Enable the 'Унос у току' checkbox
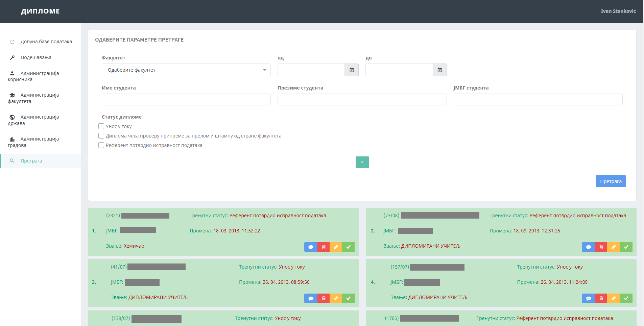The height and width of the screenshot is (326, 644). (x=101, y=126)
